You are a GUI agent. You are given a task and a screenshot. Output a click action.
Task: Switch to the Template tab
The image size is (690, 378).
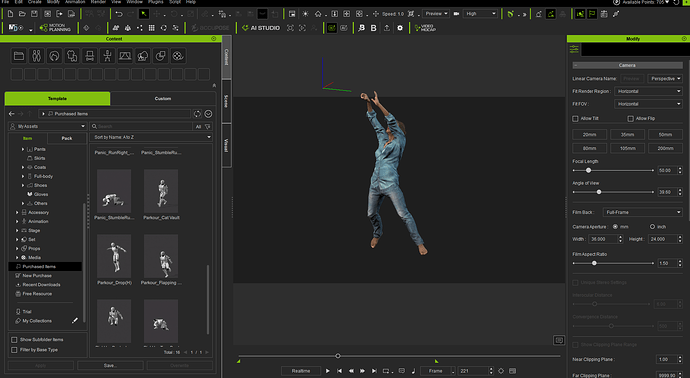57,99
